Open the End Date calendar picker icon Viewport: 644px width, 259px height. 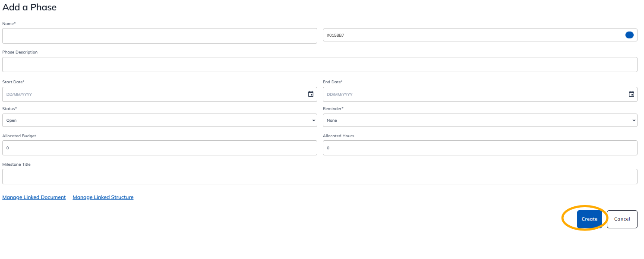click(631, 94)
